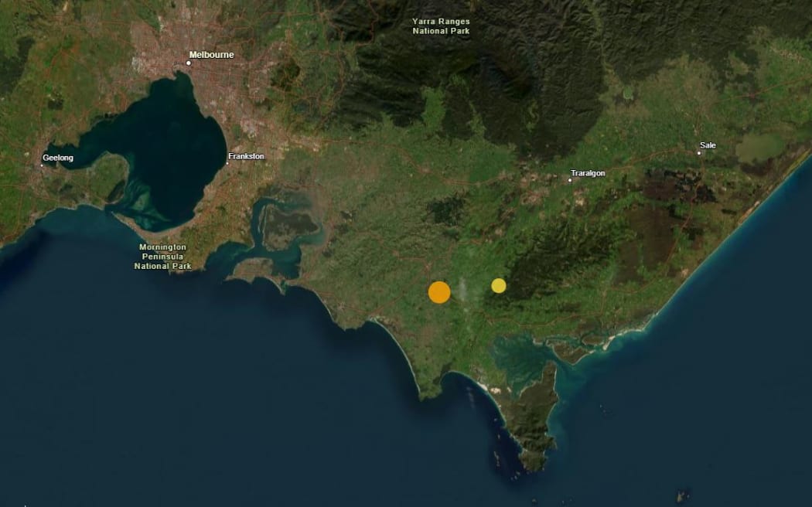Screen dimensions: 812x507
Task: Select the Geelong place label
Action: point(58,158)
